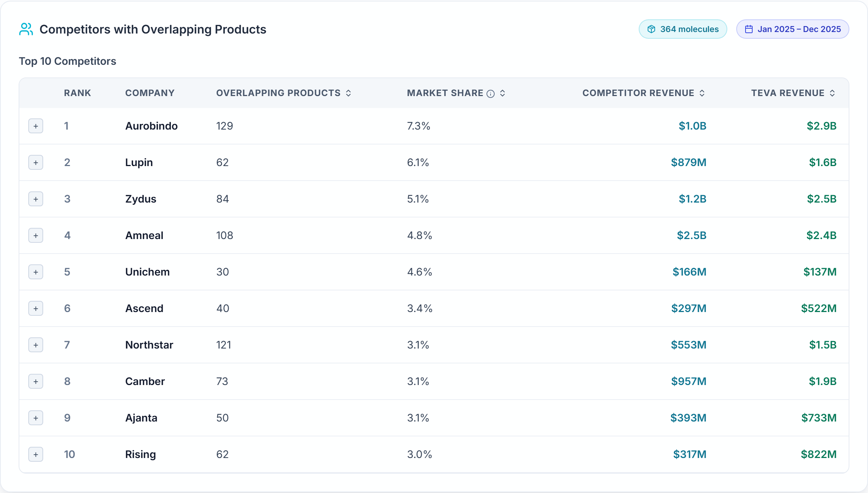Click the $733M Teva revenue value
868x493 pixels.
819,418
